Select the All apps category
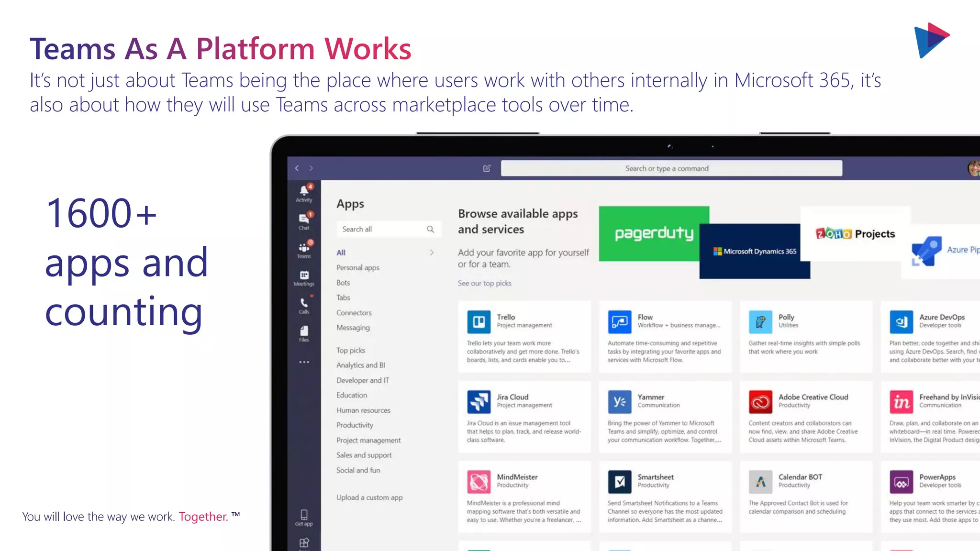The width and height of the screenshot is (980, 551). click(x=341, y=253)
